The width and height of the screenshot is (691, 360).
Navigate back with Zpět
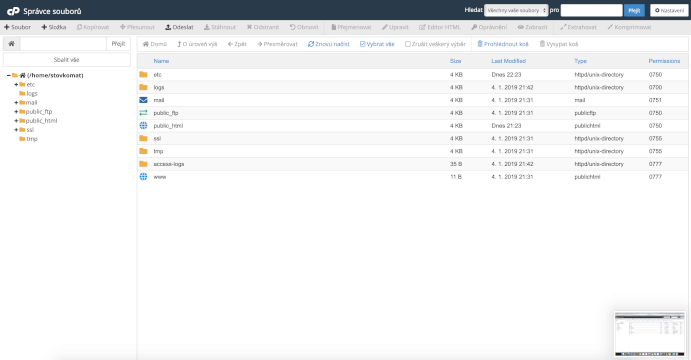tap(237, 44)
